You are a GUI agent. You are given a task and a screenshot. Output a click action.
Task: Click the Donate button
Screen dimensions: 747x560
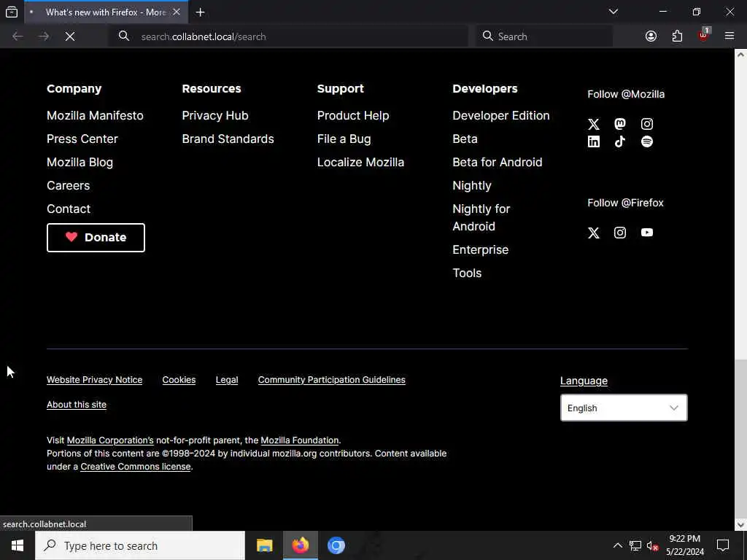(x=96, y=238)
